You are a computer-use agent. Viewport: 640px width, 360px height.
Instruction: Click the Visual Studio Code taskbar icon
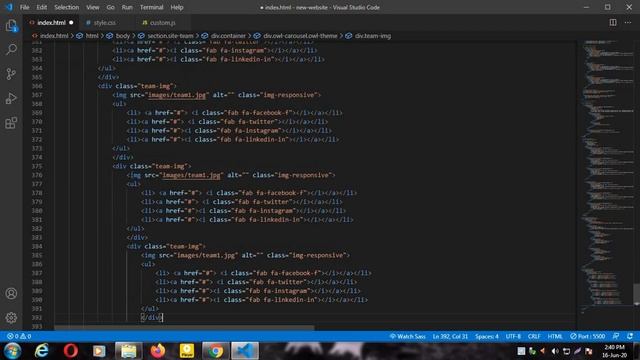click(245, 351)
